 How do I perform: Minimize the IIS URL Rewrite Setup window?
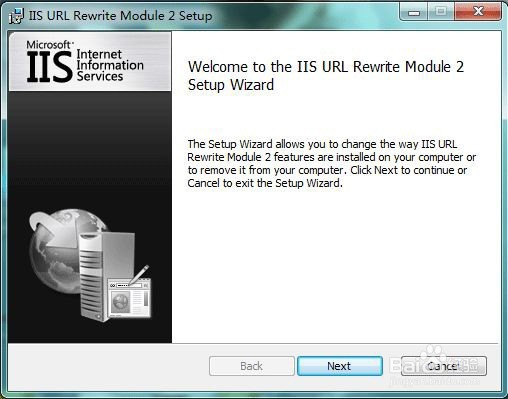coord(414,12)
